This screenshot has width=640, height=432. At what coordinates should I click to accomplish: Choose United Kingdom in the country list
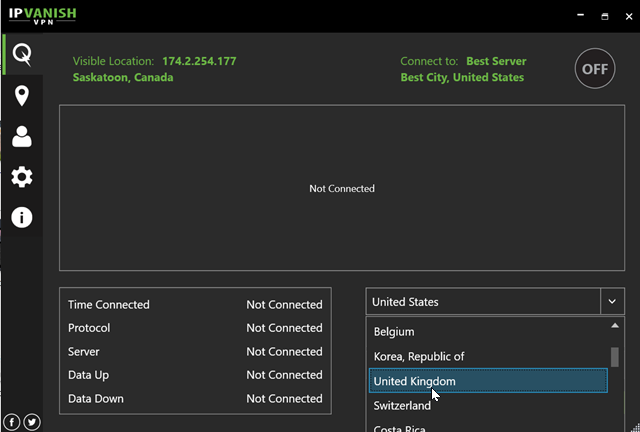[488, 381]
